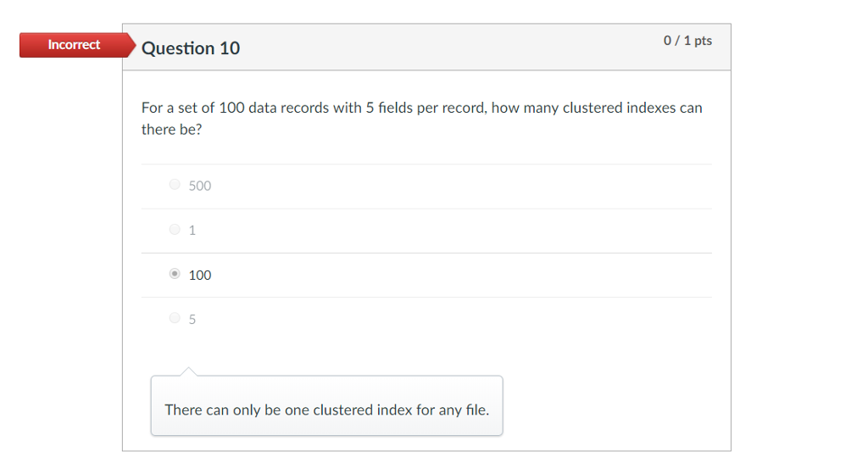Click the gray question header bar
This screenshot has height=474, width=868.
[x=426, y=47]
